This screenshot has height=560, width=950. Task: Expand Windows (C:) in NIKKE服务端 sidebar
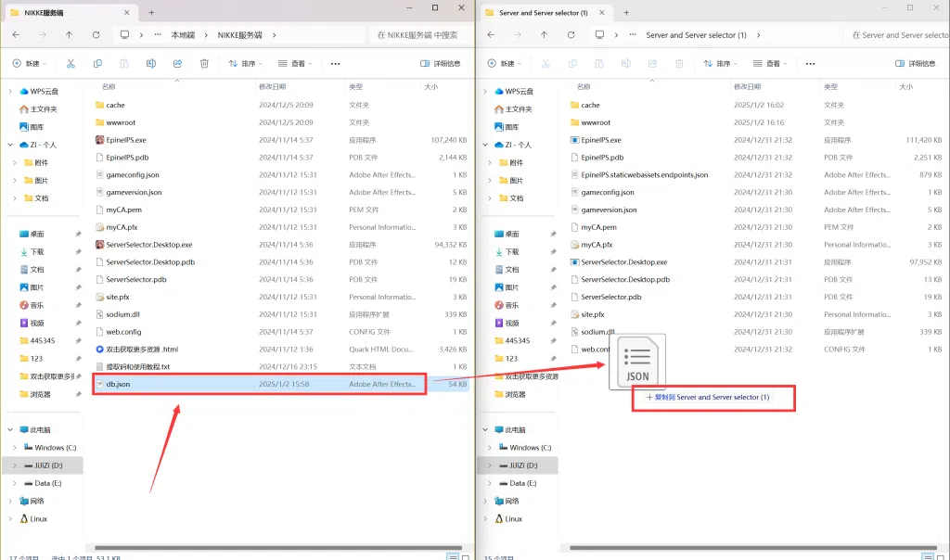[x=15, y=448]
